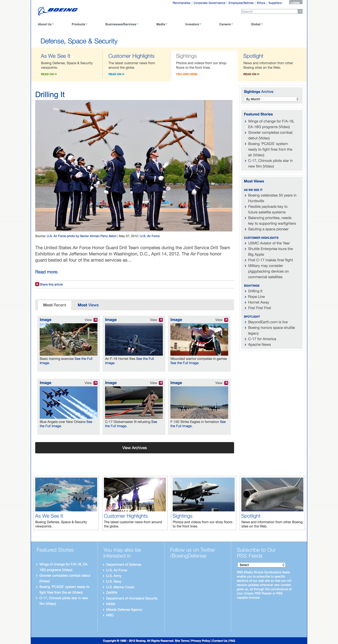Click the Basic training exercise thumbnail

click(x=68, y=339)
